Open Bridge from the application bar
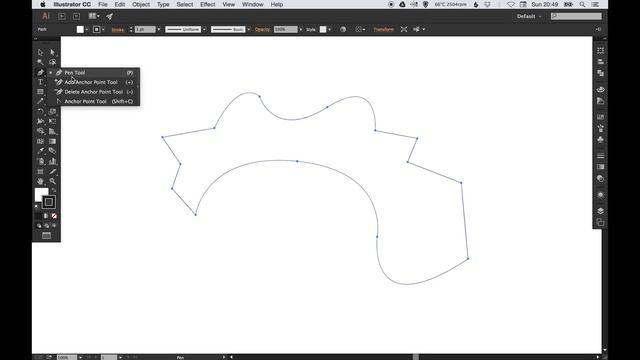Viewport: 640px width, 360px height. tap(62, 16)
